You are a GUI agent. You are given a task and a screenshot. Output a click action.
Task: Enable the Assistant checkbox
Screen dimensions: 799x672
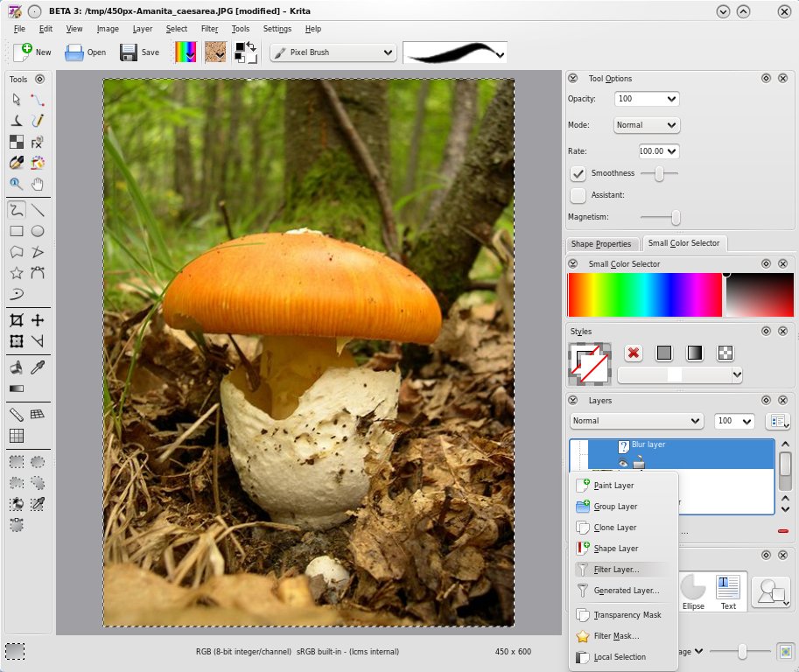[578, 195]
